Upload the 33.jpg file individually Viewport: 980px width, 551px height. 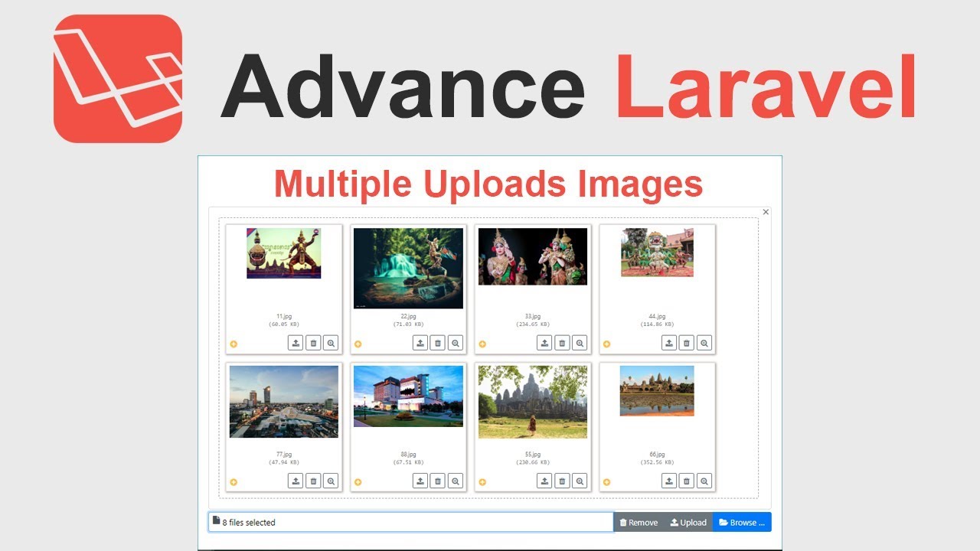[544, 344]
